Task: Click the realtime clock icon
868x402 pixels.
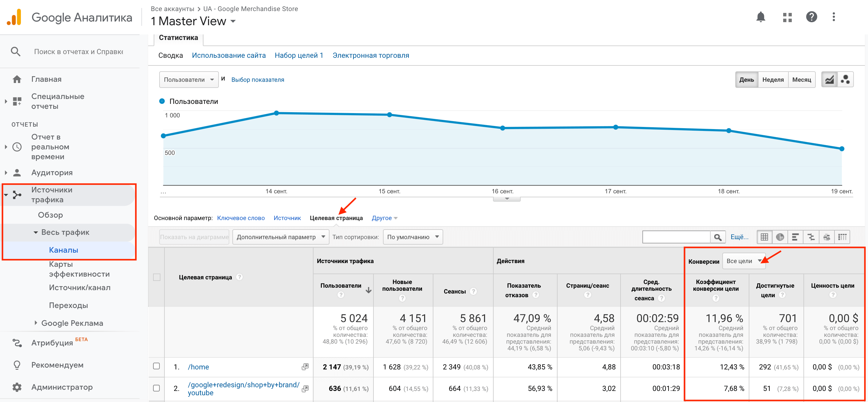Action: [x=17, y=147]
